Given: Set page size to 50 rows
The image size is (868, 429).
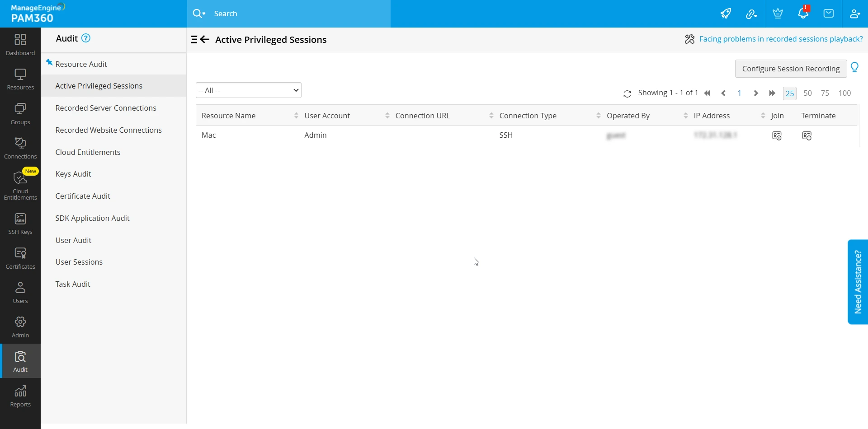Looking at the screenshot, I should (x=807, y=93).
